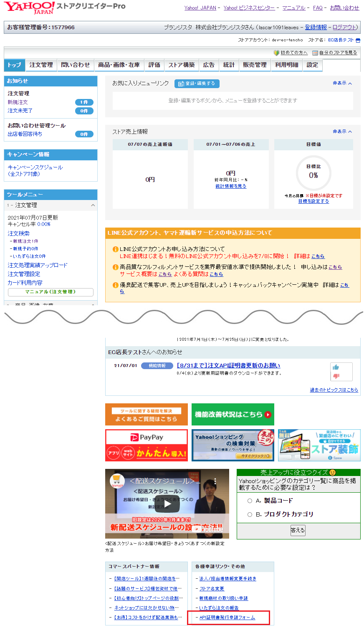Screen dimensions: 364x638
Task: Open the 注文検索 link
Action: 18,233
